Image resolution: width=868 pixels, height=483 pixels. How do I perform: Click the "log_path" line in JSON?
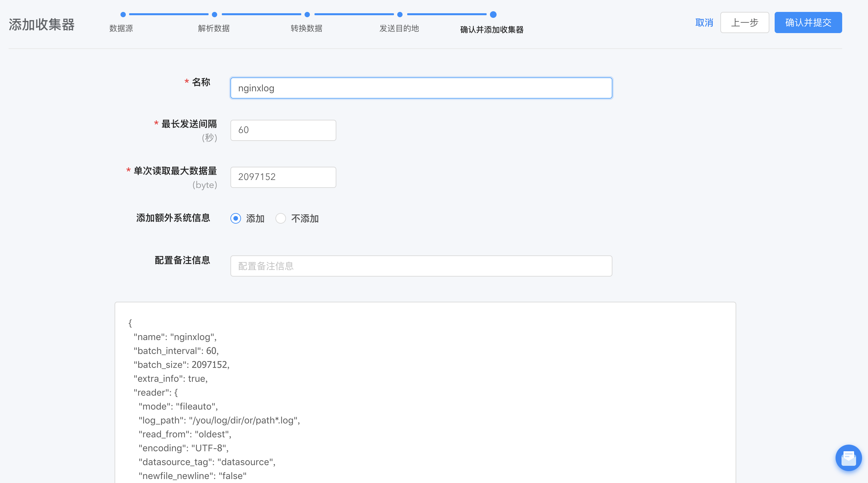click(x=219, y=420)
